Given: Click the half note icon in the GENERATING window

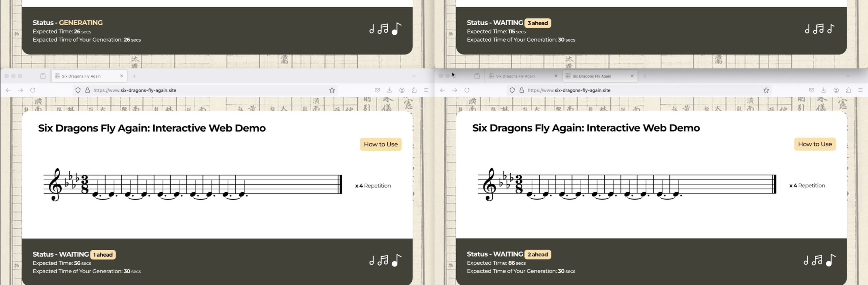Looking at the screenshot, I should (x=372, y=29).
